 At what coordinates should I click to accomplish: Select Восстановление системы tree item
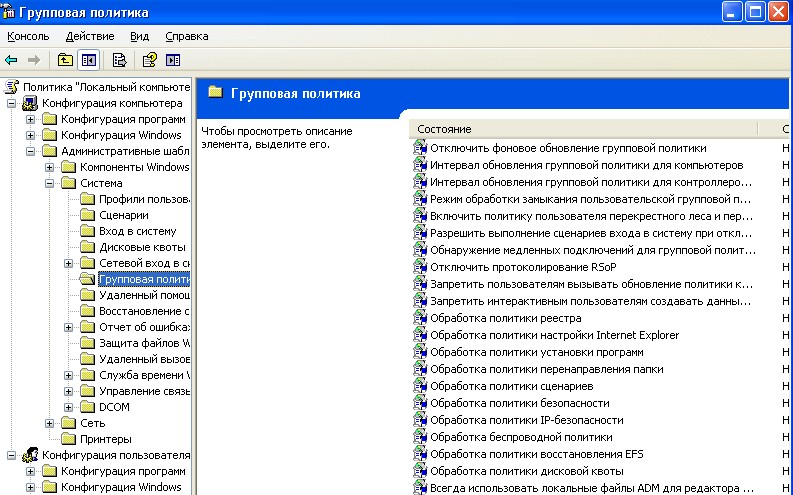144,311
